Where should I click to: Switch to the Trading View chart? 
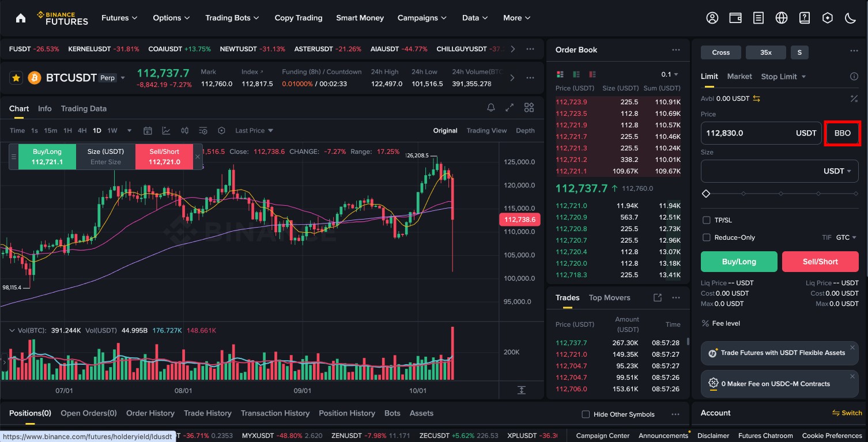click(x=486, y=131)
